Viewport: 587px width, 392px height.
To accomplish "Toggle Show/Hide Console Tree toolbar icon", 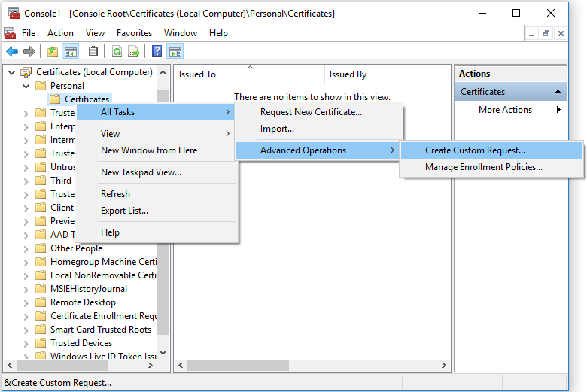I will 71,51.
